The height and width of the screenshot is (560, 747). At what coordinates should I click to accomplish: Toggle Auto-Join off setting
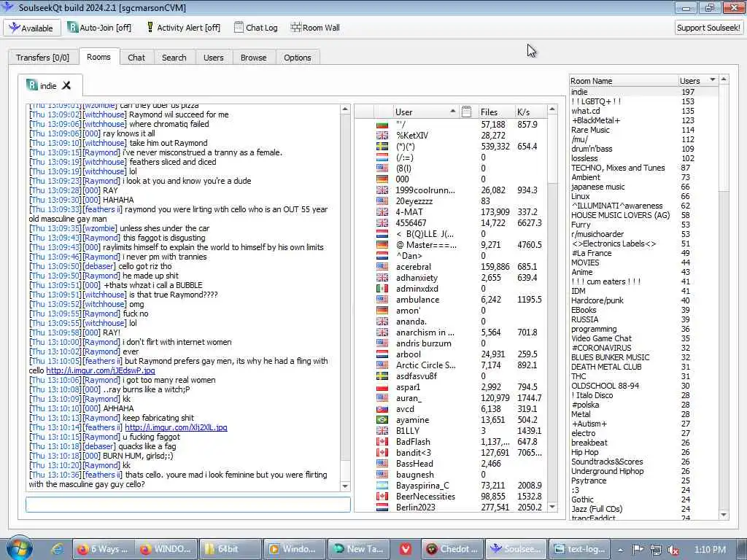click(x=99, y=28)
